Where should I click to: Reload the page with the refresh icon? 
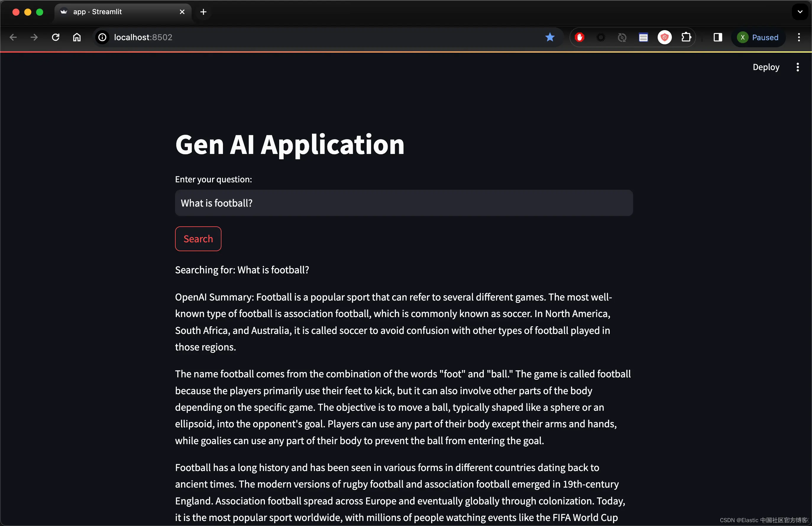[x=56, y=37]
